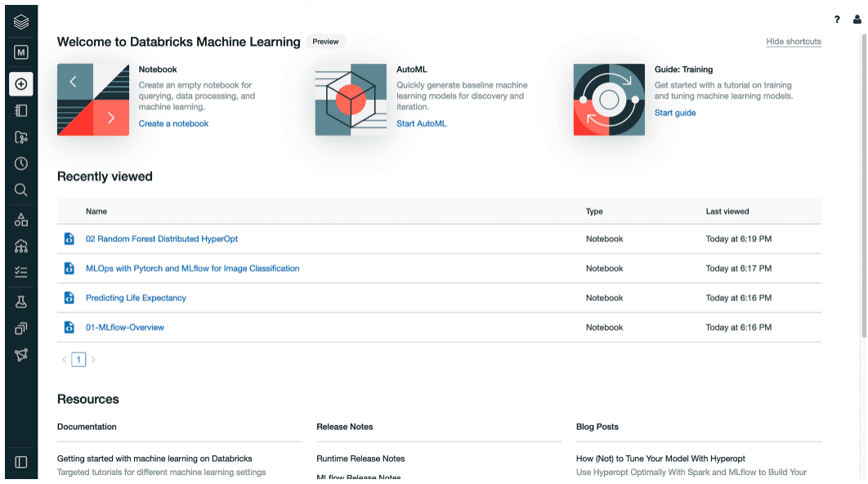
Task: Click notebook icon beside 01-MLflow-Overview
Action: [x=69, y=327]
